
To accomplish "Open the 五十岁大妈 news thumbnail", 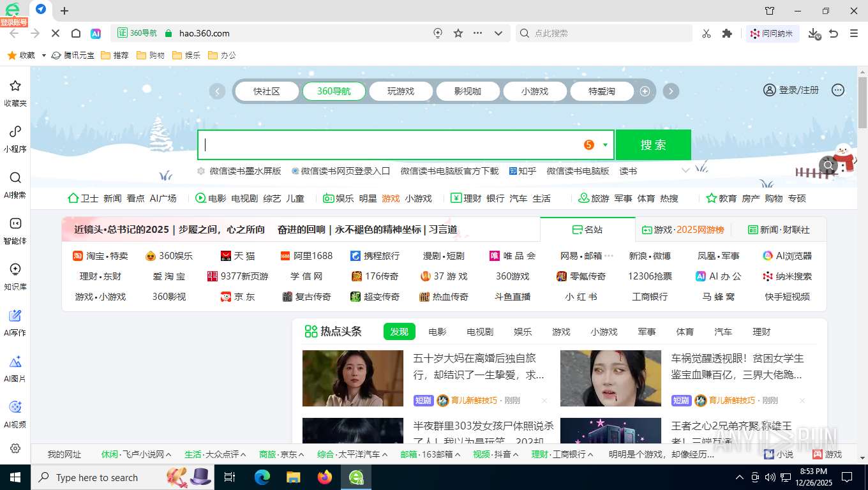I will 353,378.
